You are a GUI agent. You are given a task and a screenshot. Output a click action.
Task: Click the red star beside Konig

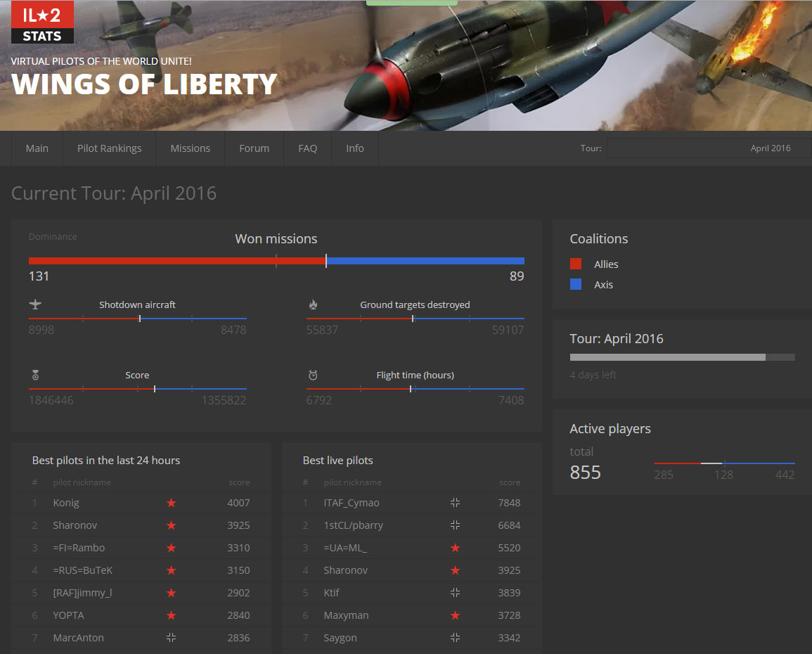pyautogui.click(x=171, y=503)
